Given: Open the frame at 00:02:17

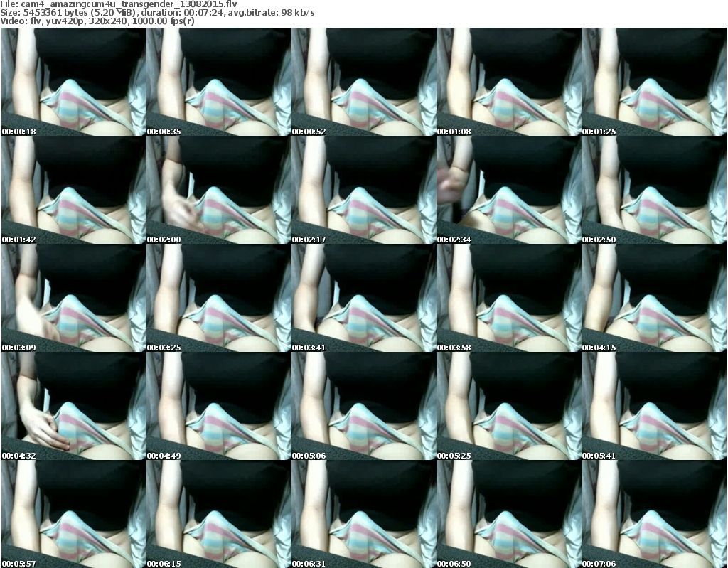Looking at the screenshot, I should [x=363, y=190].
